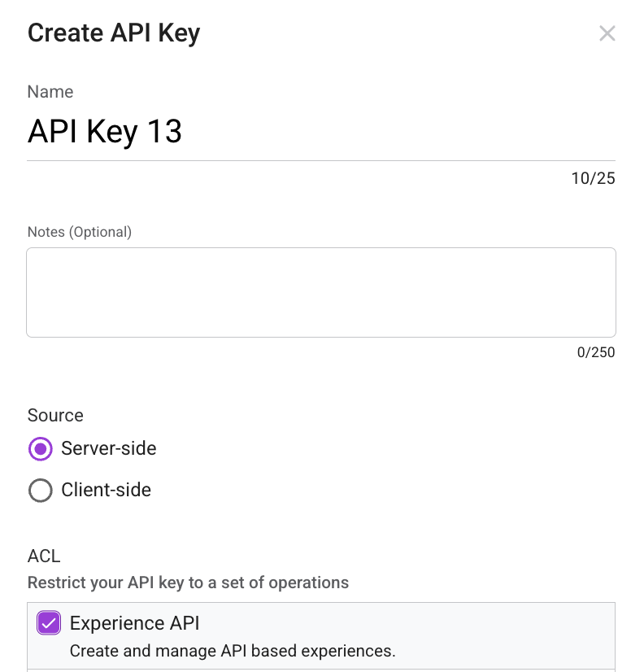Click the ACL section heading
This screenshot has height=672, width=644.
click(44, 556)
